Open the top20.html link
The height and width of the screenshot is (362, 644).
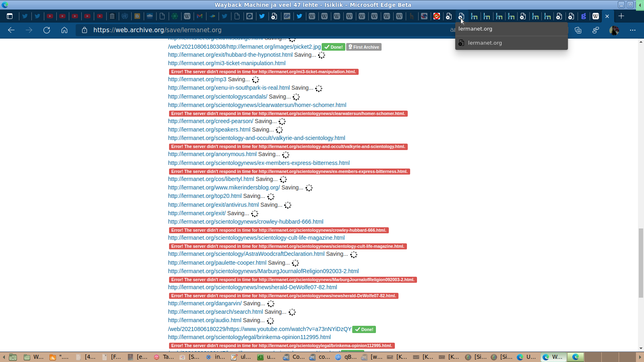coord(205,196)
